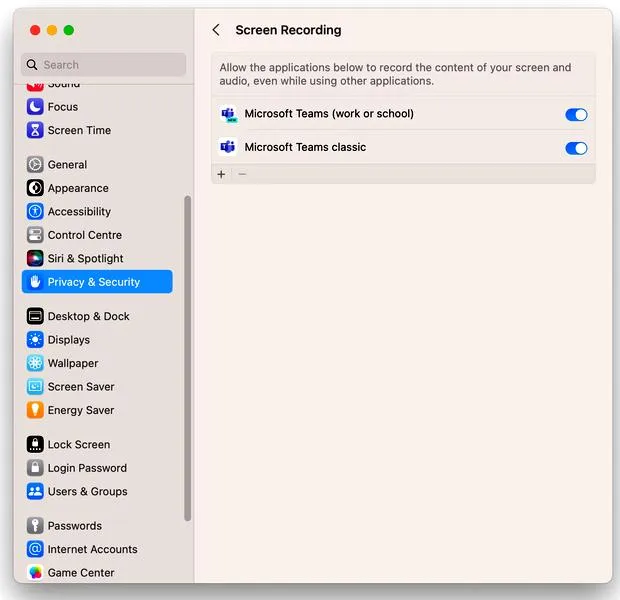Screen dimensions: 620x600
Task: Click Microsoft Teams classic app icon
Action: pos(228,147)
